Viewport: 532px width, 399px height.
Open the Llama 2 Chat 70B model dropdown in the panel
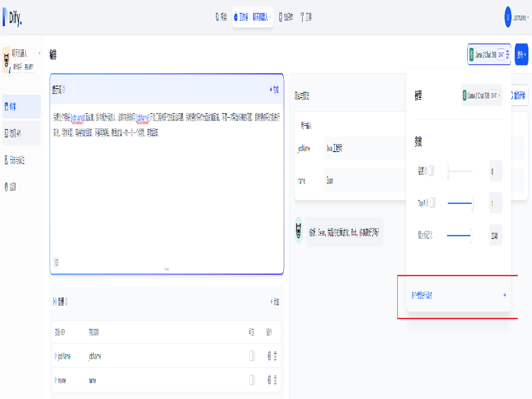pyautogui.click(x=482, y=95)
